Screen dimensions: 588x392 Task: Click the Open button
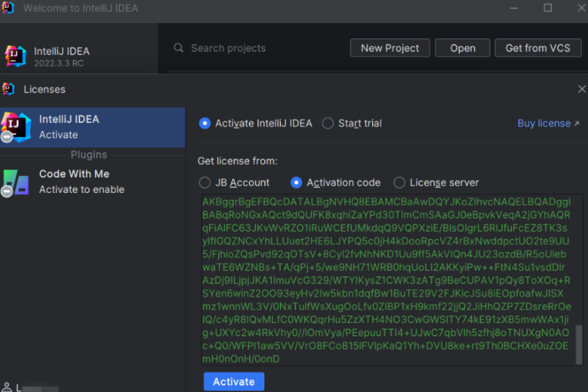463,48
